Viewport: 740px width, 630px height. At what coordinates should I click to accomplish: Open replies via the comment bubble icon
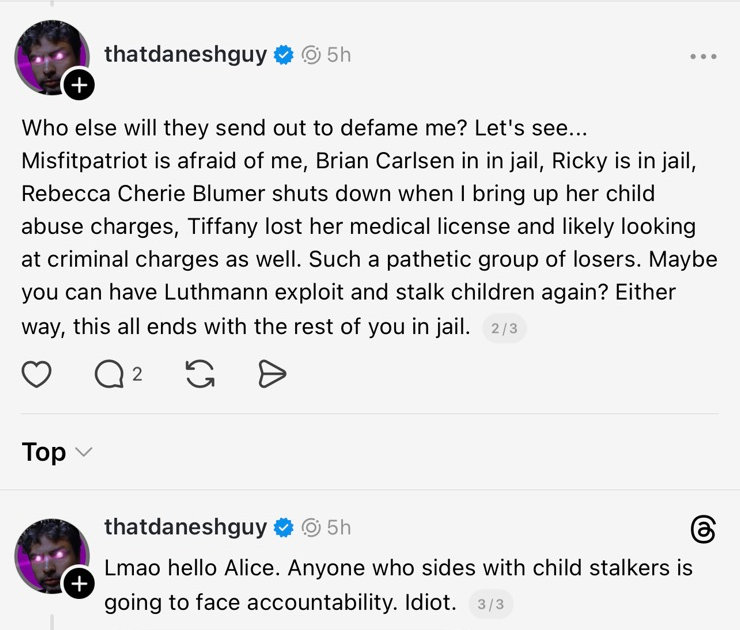pyautogui.click(x=108, y=374)
